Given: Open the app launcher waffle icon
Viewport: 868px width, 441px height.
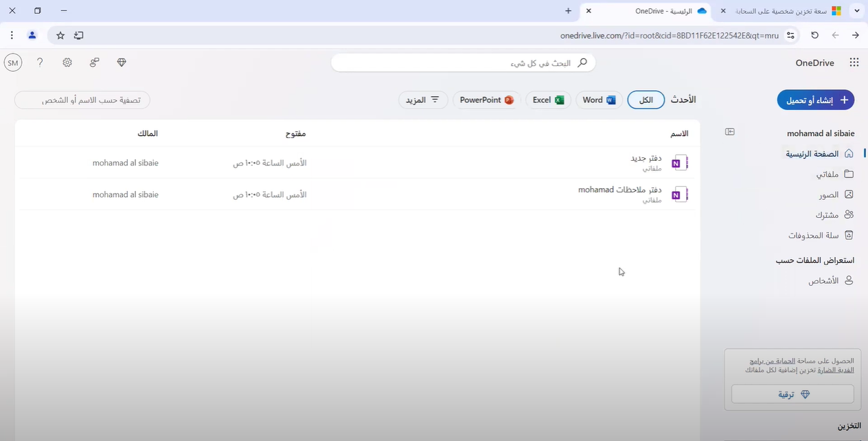Looking at the screenshot, I should [x=854, y=63].
